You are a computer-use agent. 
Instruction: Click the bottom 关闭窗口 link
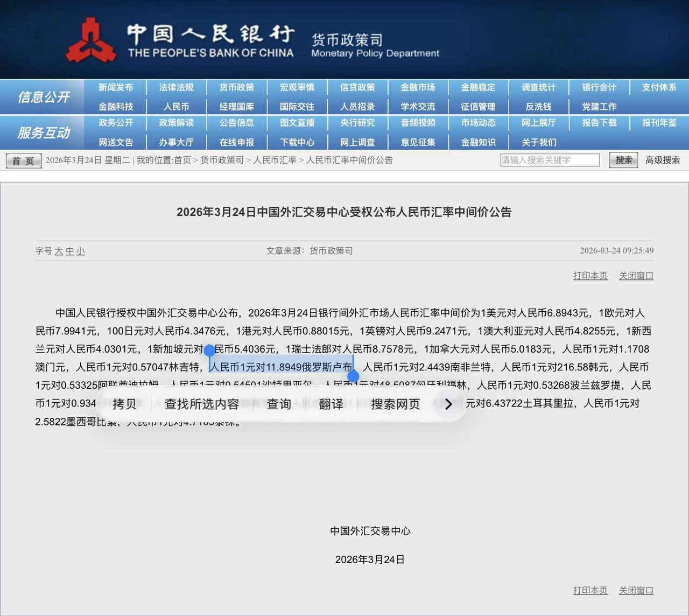636,590
